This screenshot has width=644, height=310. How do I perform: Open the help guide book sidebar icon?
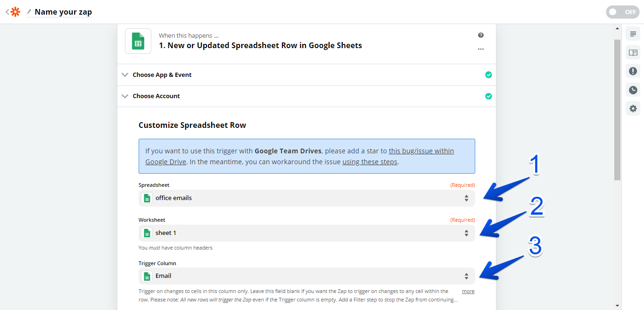click(633, 52)
